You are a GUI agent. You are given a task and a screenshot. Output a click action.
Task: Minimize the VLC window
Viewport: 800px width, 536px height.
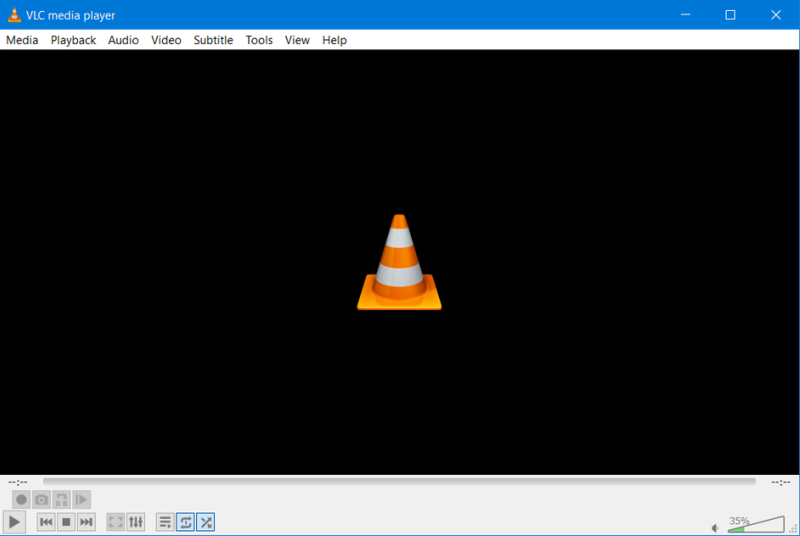[x=685, y=15]
